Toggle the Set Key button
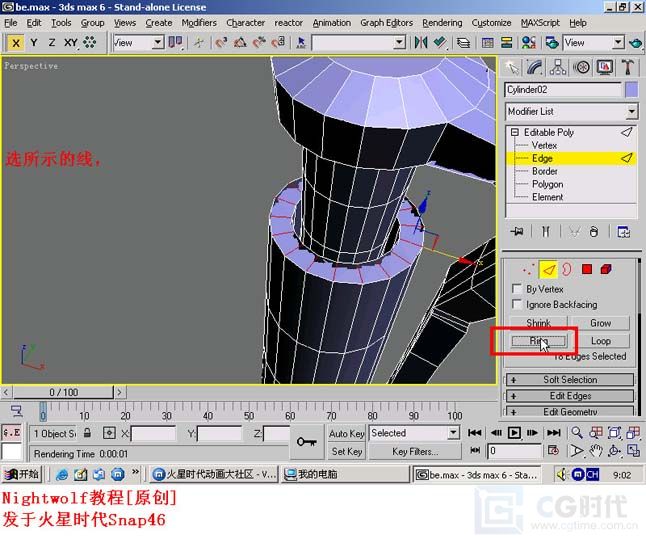The image size is (646, 539). 346,452
